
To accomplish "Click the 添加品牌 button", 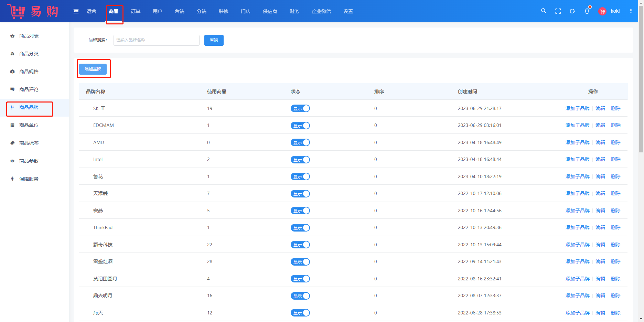I will click(93, 69).
